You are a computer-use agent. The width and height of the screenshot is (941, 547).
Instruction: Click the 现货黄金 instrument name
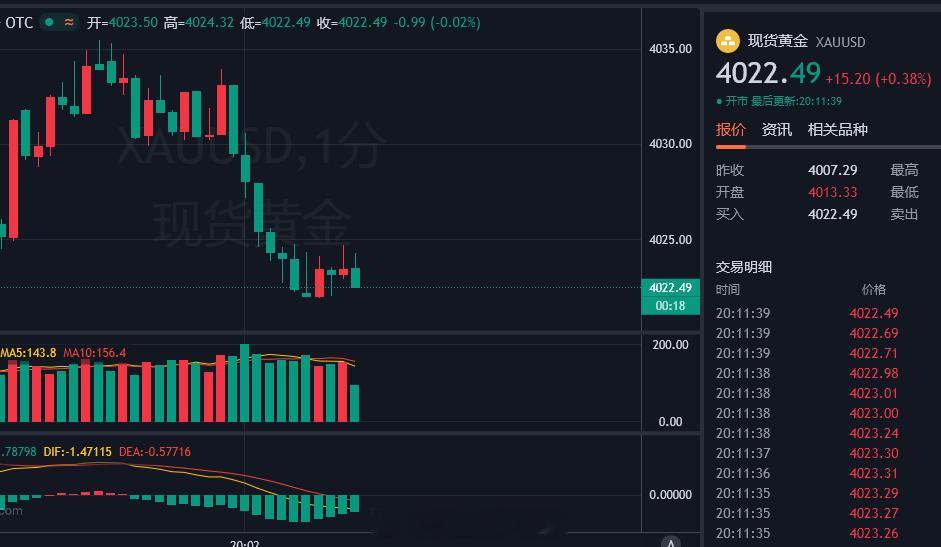click(x=778, y=41)
